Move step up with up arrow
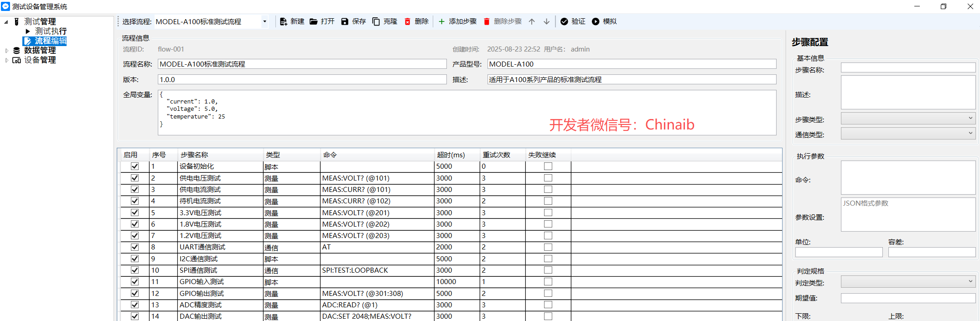 tap(532, 21)
